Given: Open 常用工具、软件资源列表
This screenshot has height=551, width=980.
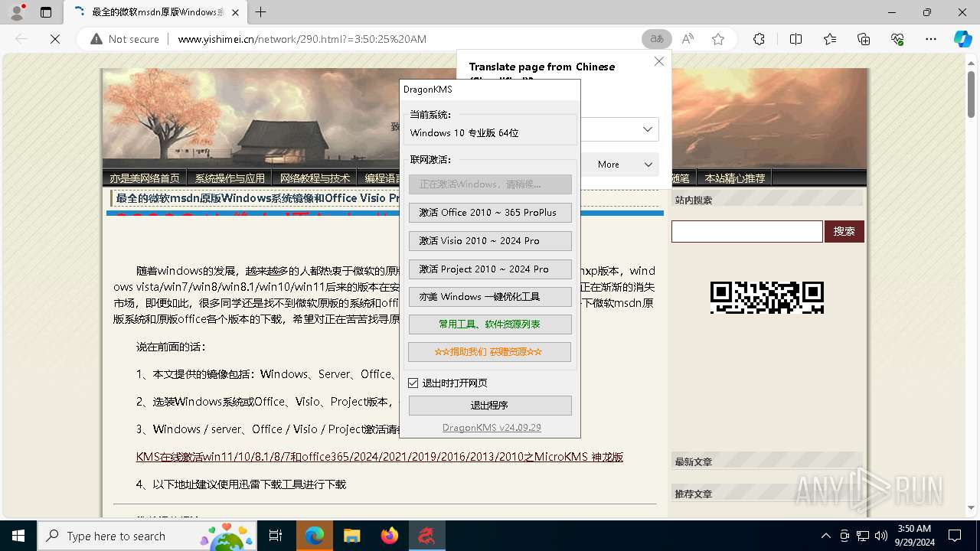Looking at the screenshot, I should click(490, 324).
